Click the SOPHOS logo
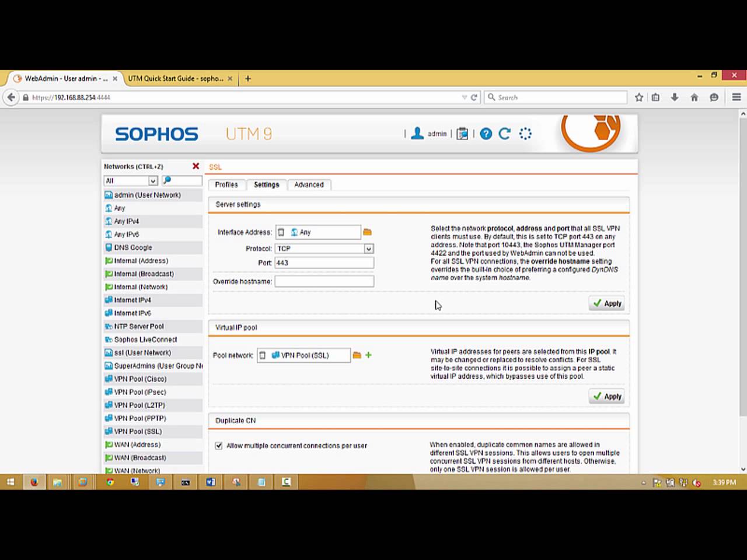 [156, 134]
